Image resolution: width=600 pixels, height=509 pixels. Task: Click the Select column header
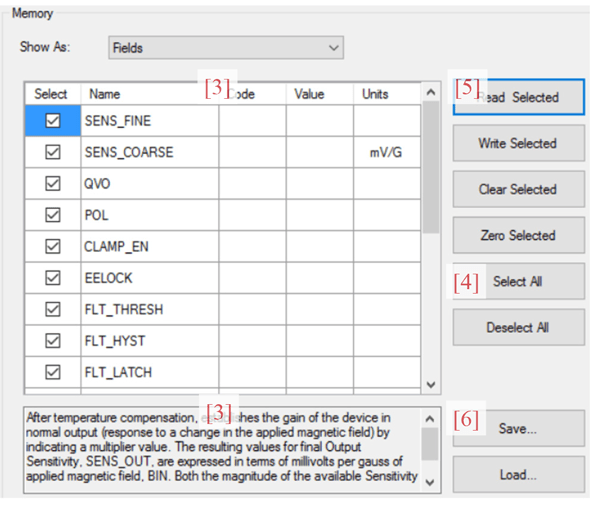click(53, 94)
